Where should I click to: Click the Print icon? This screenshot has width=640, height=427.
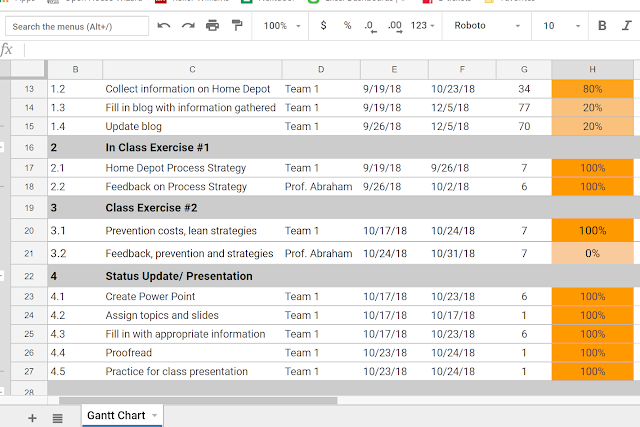[212, 26]
